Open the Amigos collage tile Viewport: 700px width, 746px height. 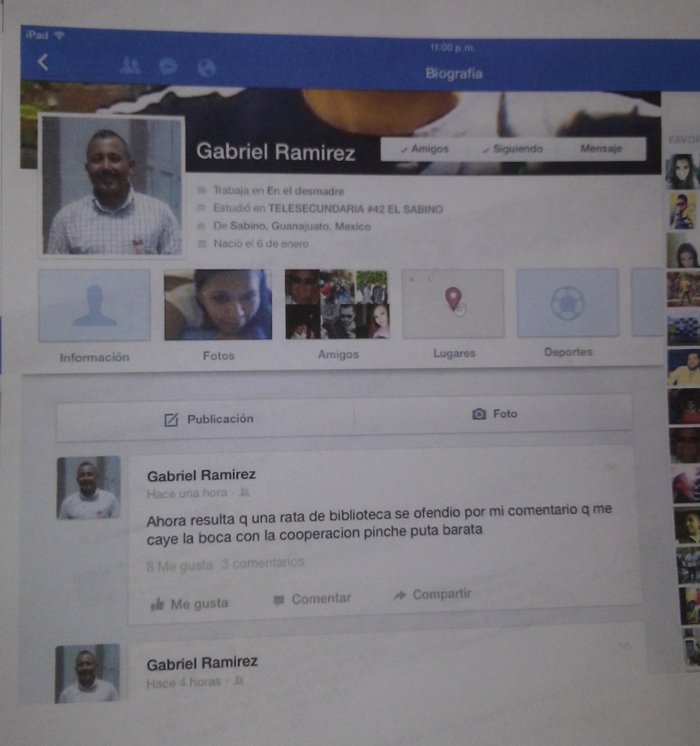click(x=337, y=305)
